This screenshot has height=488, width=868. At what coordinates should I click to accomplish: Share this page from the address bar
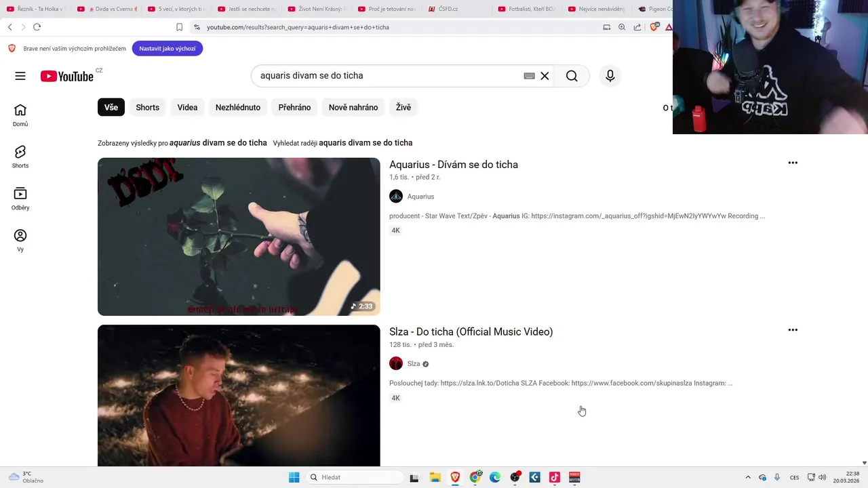tap(637, 27)
